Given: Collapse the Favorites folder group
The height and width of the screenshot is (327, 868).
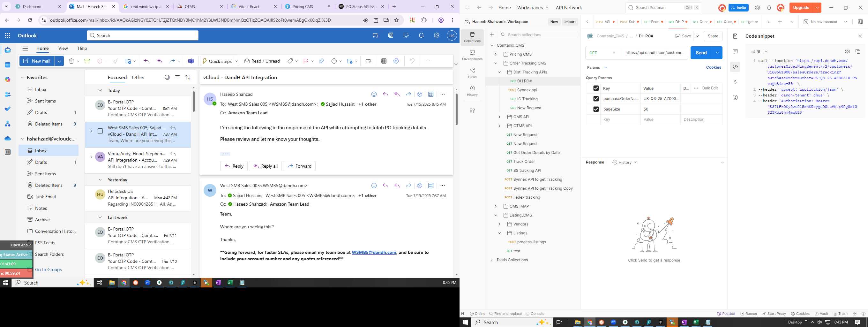Looking at the screenshot, I should [22, 78].
